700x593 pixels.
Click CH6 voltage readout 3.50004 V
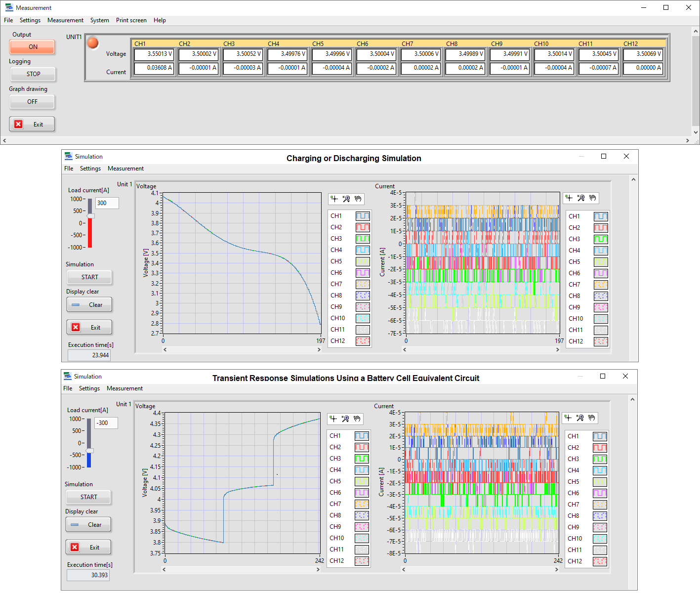pos(376,54)
